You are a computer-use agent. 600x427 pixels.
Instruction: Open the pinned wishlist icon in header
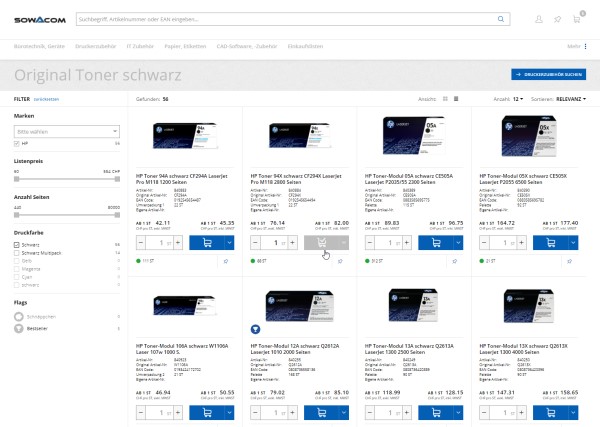point(558,19)
